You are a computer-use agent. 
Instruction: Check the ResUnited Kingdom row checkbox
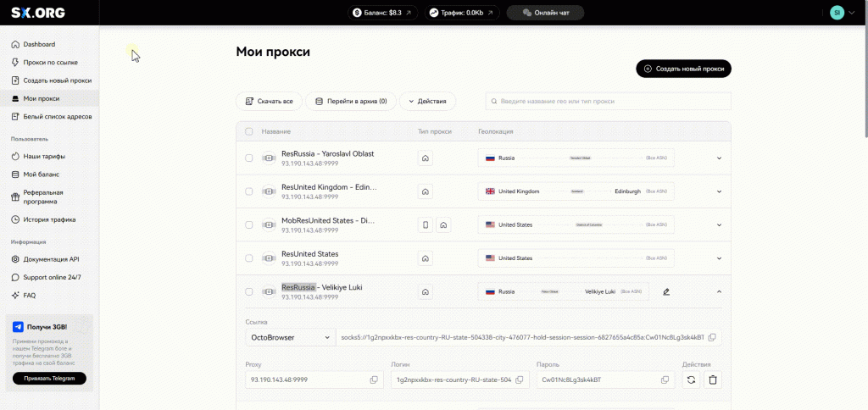click(x=249, y=191)
